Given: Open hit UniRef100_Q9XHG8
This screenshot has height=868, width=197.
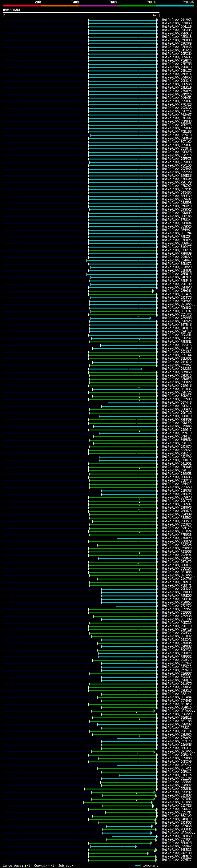Looking at the screenshot, I should pyautogui.click(x=176, y=23).
